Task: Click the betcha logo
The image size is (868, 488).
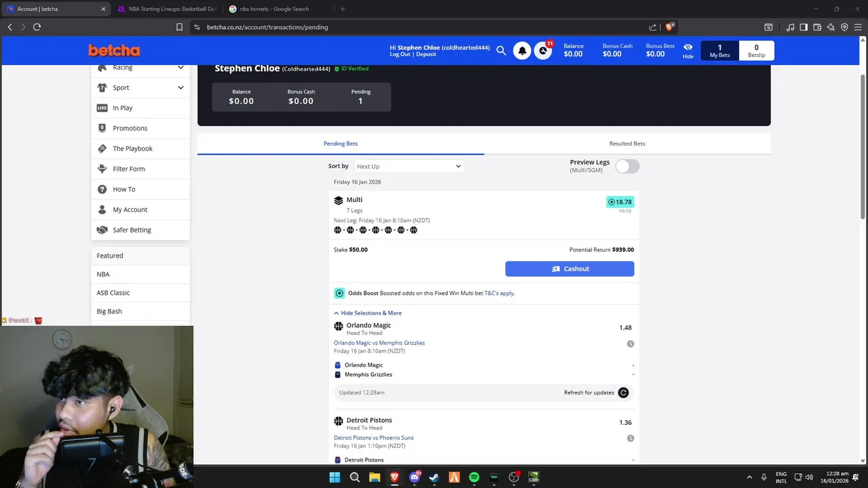Action: [114, 51]
